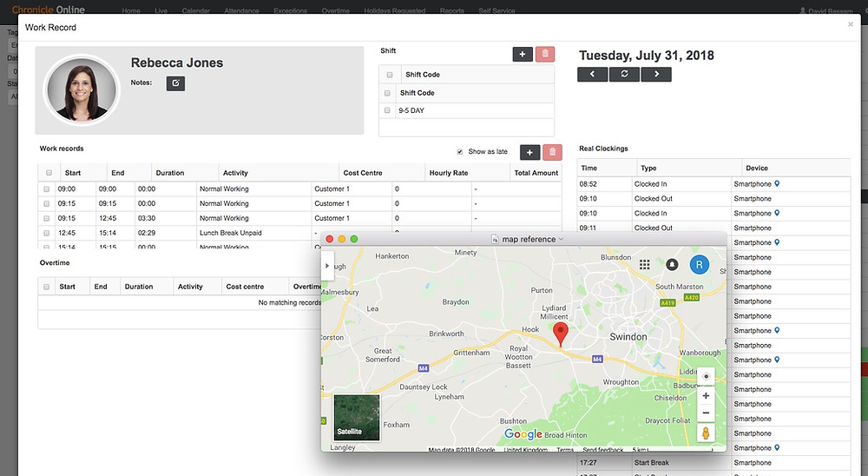Add a new shift with the plus button
The height and width of the screenshot is (476, 868).
tap(523, 54)
